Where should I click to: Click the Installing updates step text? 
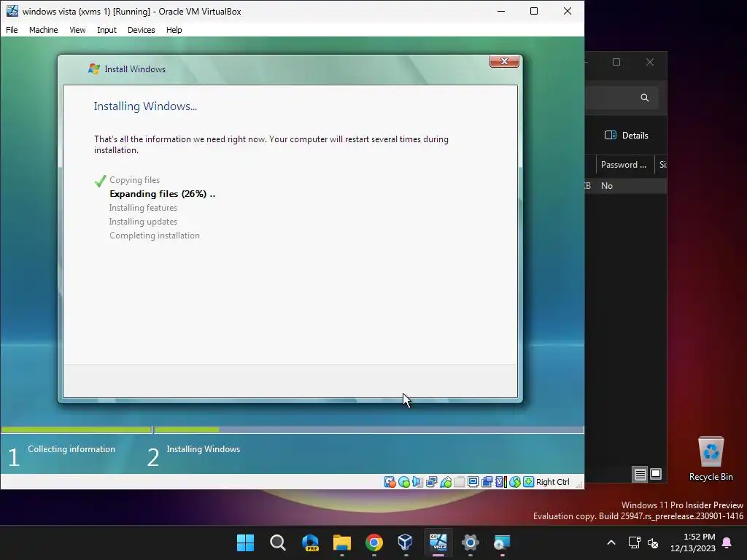coord(143,222)
